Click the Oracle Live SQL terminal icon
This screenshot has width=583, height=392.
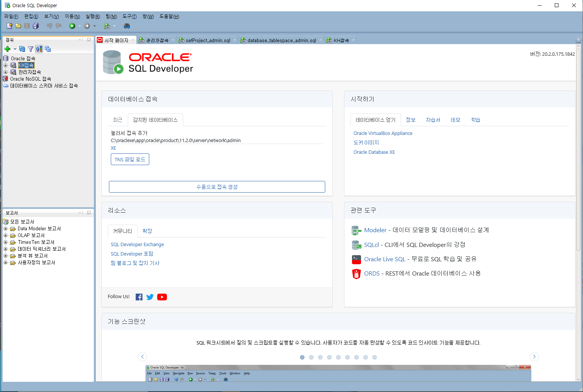click(x=357, y=259)
